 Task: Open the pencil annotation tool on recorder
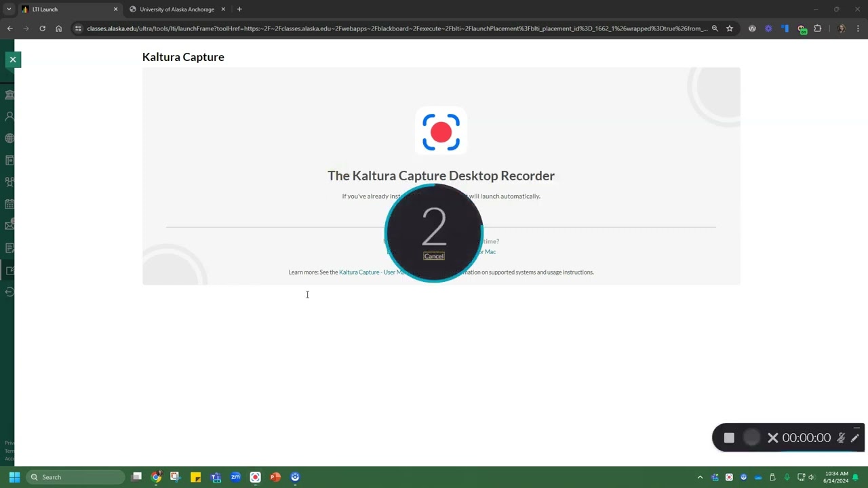click(x=854, y=438)
